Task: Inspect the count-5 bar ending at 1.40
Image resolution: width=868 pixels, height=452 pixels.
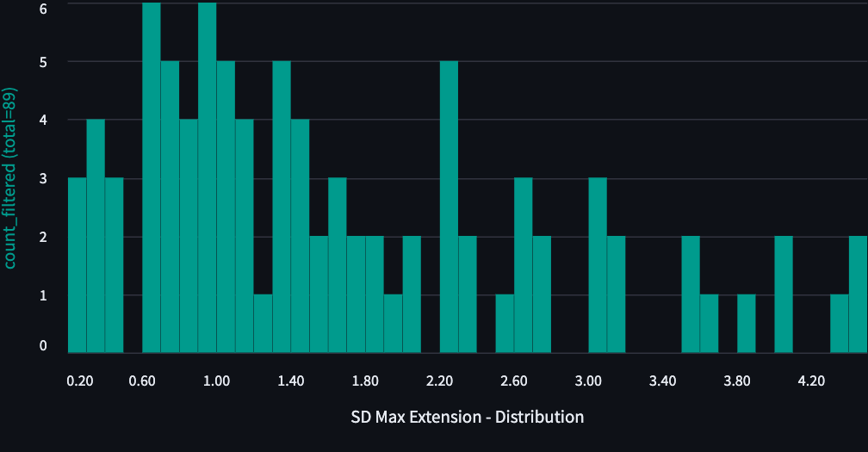Action: click(x=282, y=207)
